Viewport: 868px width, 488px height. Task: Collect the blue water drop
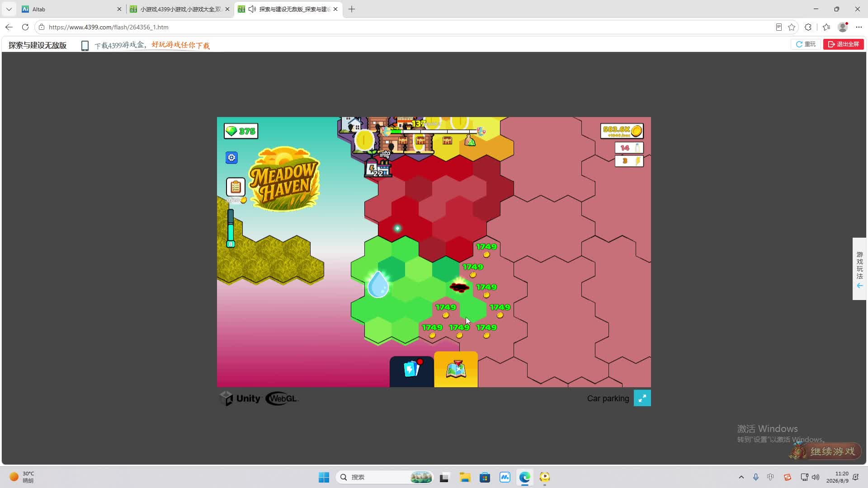pos(378,284)
